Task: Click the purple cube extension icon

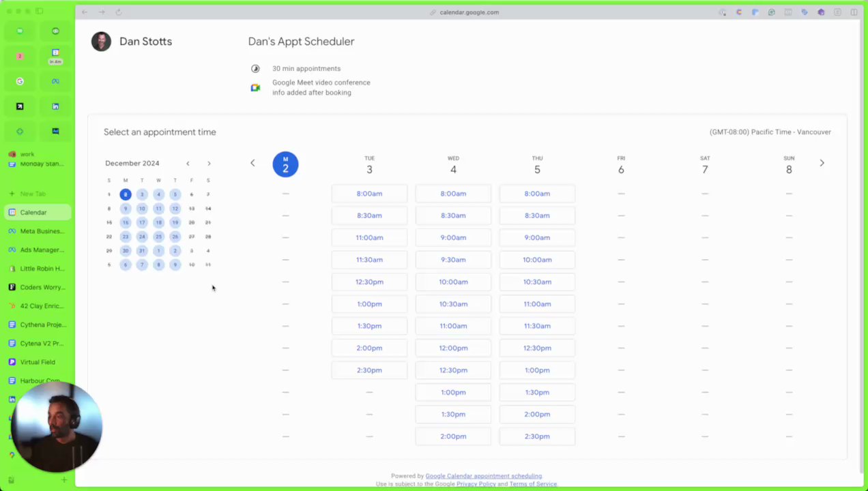Action: (821, 12)
